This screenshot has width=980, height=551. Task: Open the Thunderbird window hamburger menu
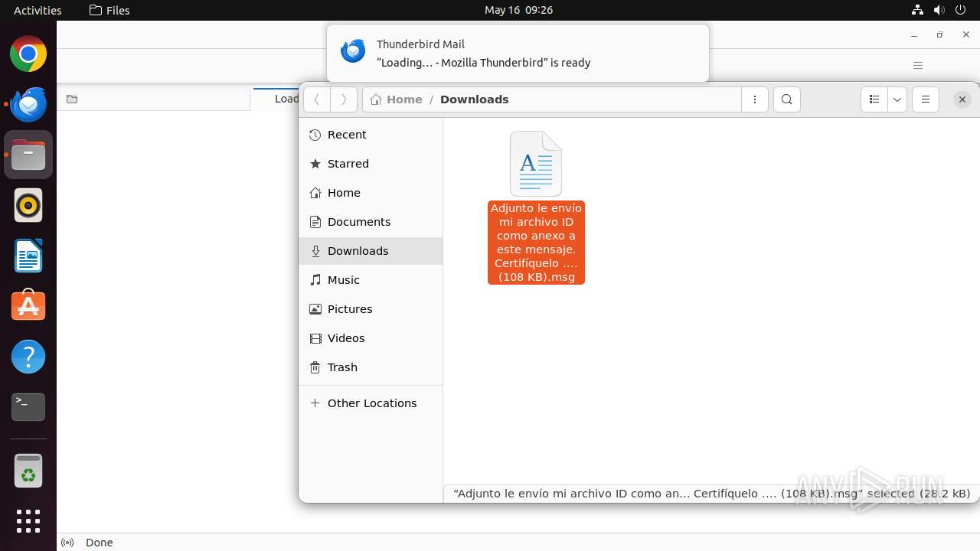pos(918,65)
